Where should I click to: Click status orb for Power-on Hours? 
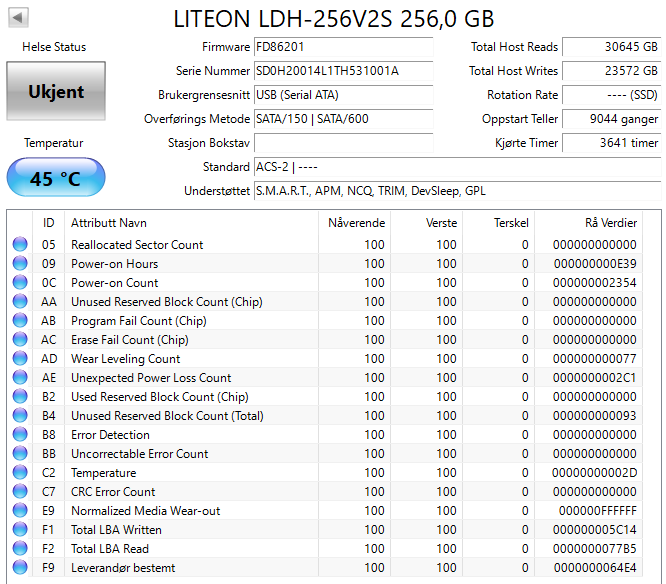pyautogui.click(x=20, y=263)
